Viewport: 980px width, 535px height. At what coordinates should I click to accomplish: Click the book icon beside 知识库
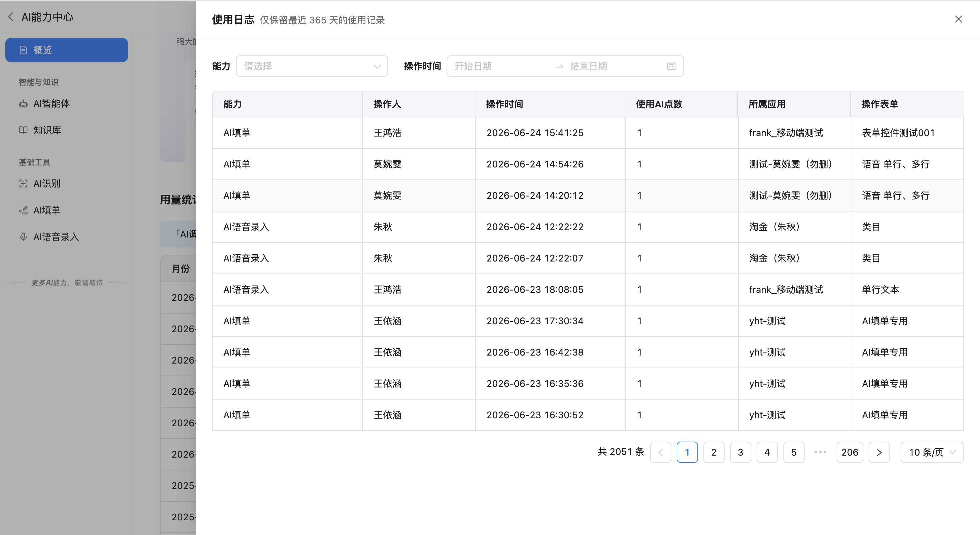(23, 130)
